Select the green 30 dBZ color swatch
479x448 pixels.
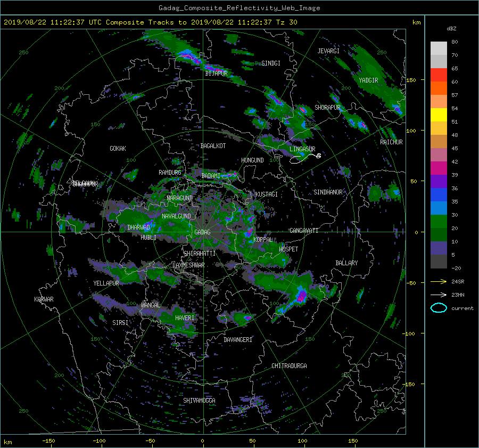[x=439, y=221]
